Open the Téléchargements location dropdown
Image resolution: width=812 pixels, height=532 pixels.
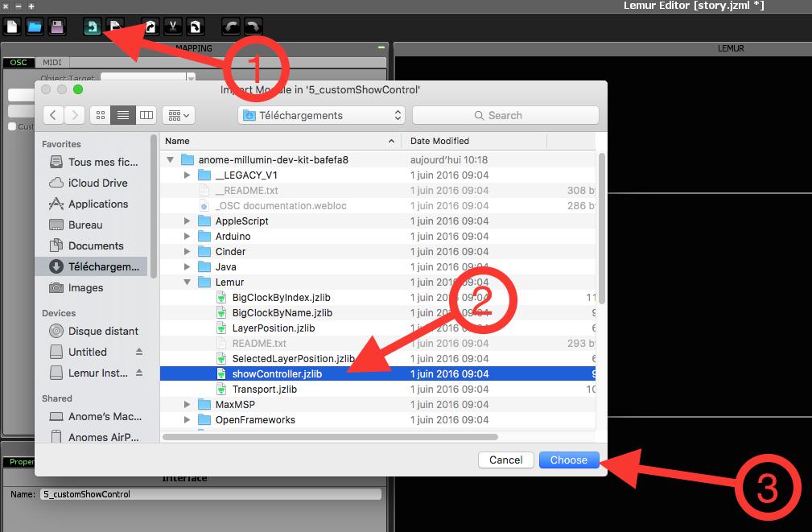321,115
